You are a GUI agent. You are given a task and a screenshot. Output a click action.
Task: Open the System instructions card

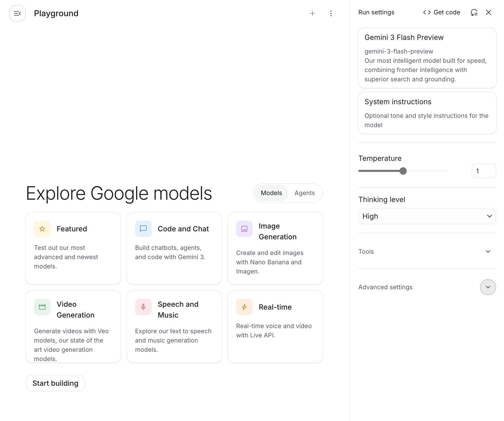coord(427,113)
